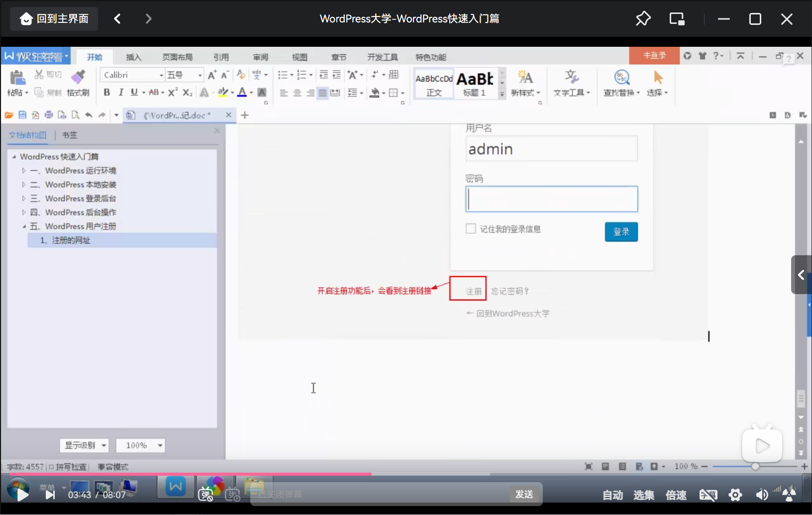The image size is (812, 515).
Task: Toggle character shading icon
Action: click(x=262, y=92)
